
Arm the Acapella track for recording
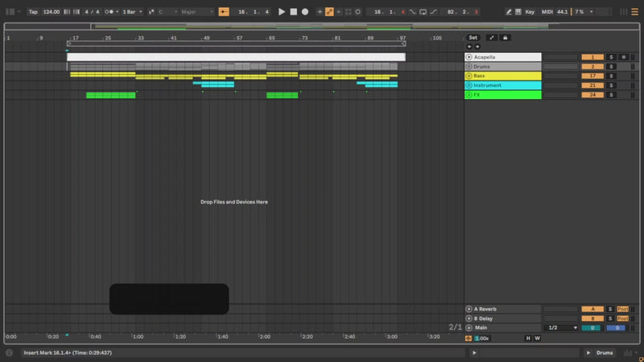coord(623,57)
